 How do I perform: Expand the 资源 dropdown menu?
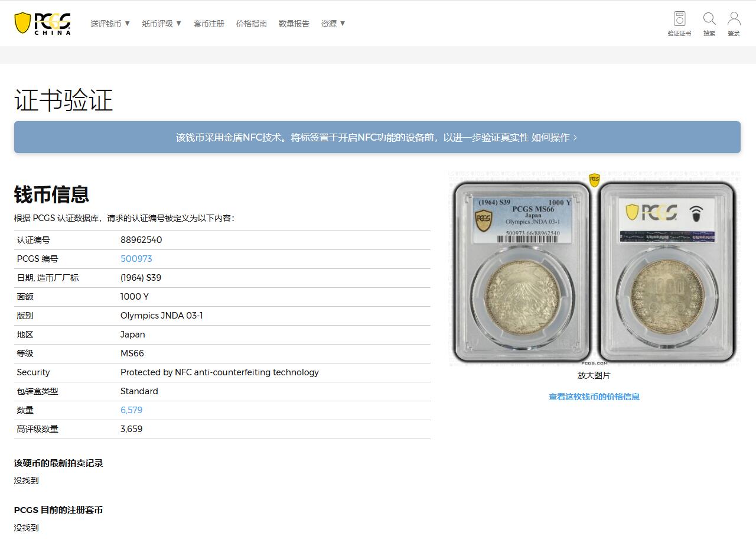pos(333,24)
